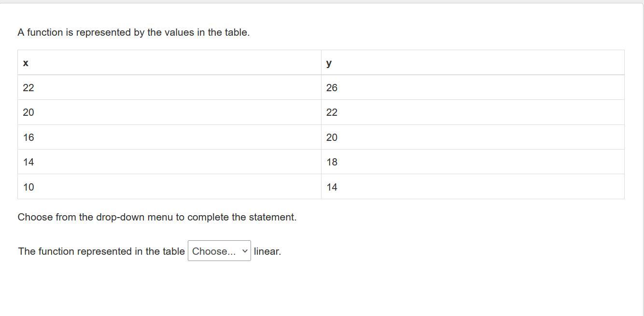644x316 pixels.
Task: Click the word 'linear.' after the dropdown
Action: click(x=267, y=251)
